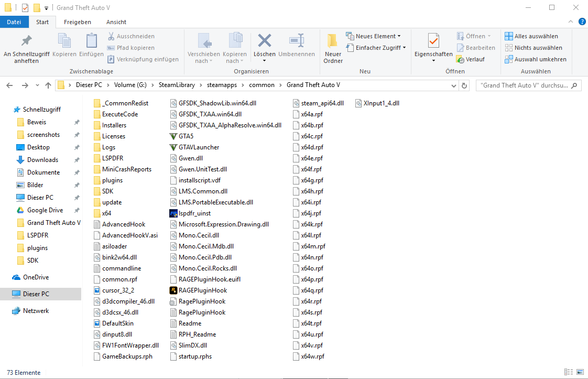Screen dimensions: 588x379
Task: Collapse the ribbon with the chevron
Action: [570, 21]
